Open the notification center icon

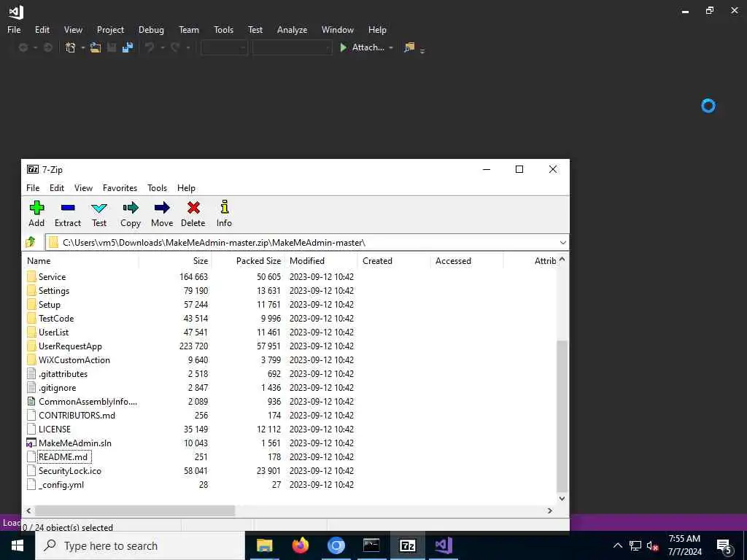click(724, 546)
